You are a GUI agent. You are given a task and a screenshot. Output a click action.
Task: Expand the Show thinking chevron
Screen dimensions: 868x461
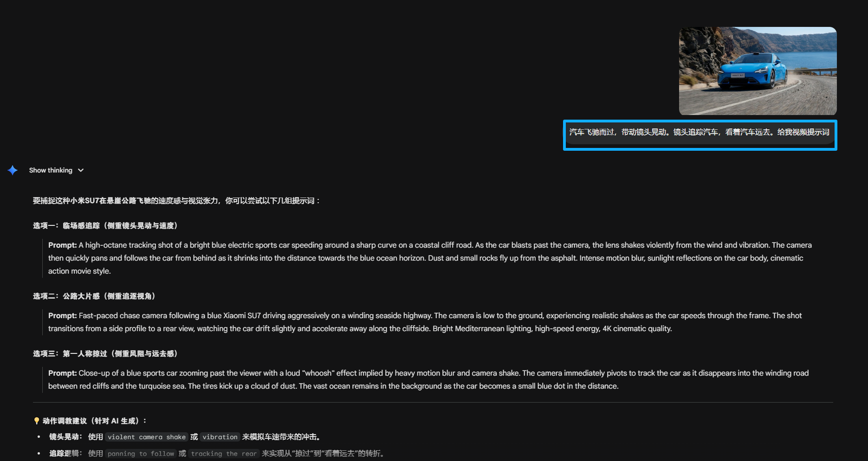(x=81, y=170)
